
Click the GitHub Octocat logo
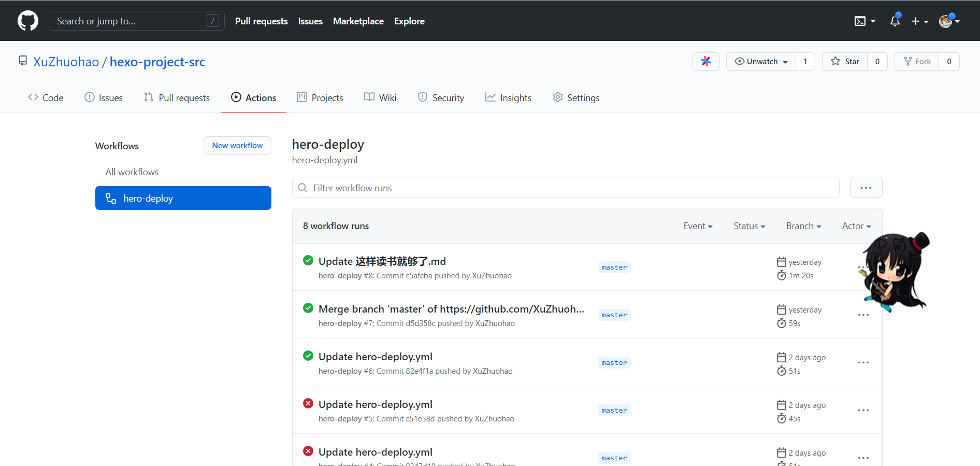(28, 21)
